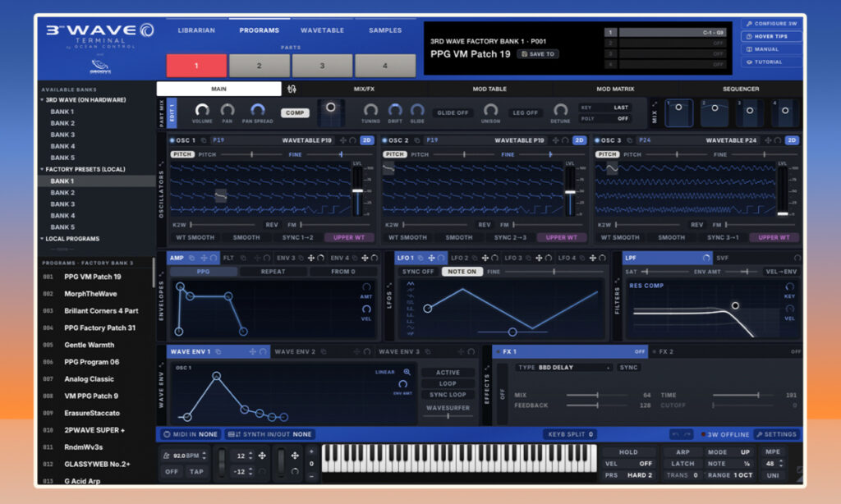Toggle Leg Off switch
Screen dimensions: 841x504
tap(525, 112)
